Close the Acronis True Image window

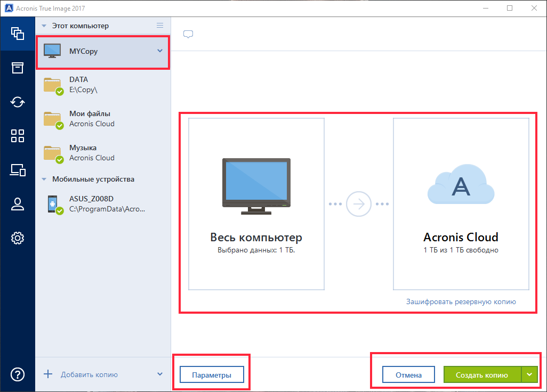(x=534, y=8)
